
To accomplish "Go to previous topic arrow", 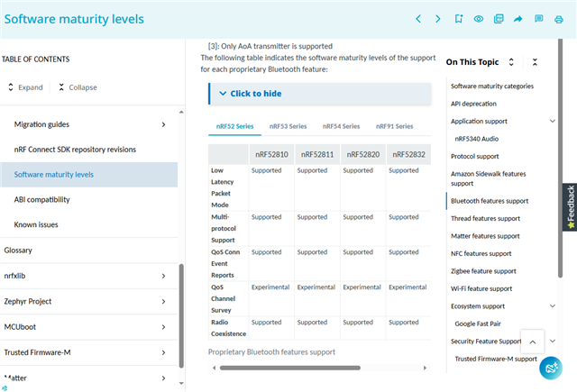I will point(418,19).
